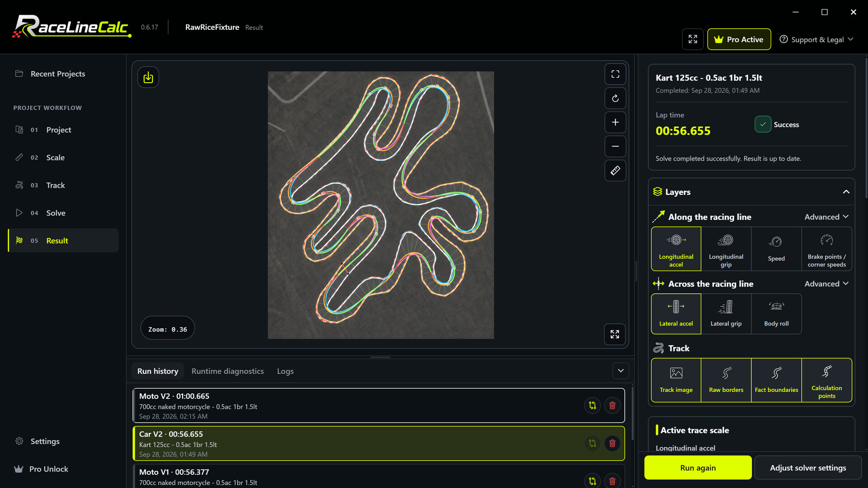Go to 03 Track step
The height and width of the screenshot is (488, 868).
63,185
